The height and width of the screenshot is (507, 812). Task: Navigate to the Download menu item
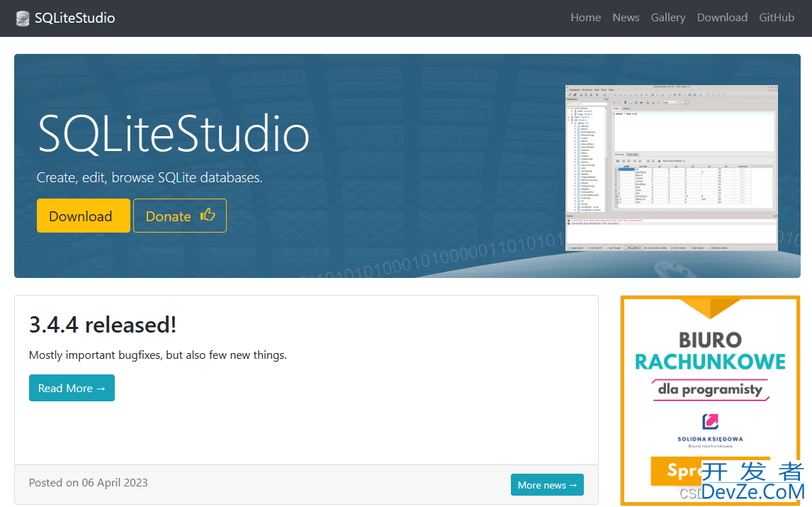722,18
